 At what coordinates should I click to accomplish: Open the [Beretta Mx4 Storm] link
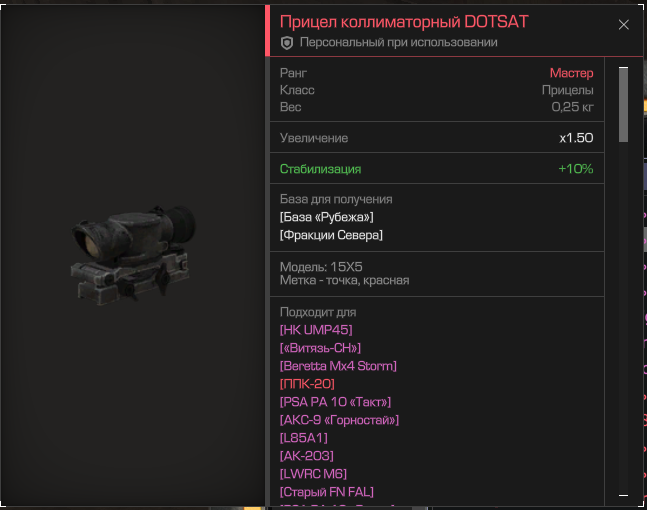point(338,366)
